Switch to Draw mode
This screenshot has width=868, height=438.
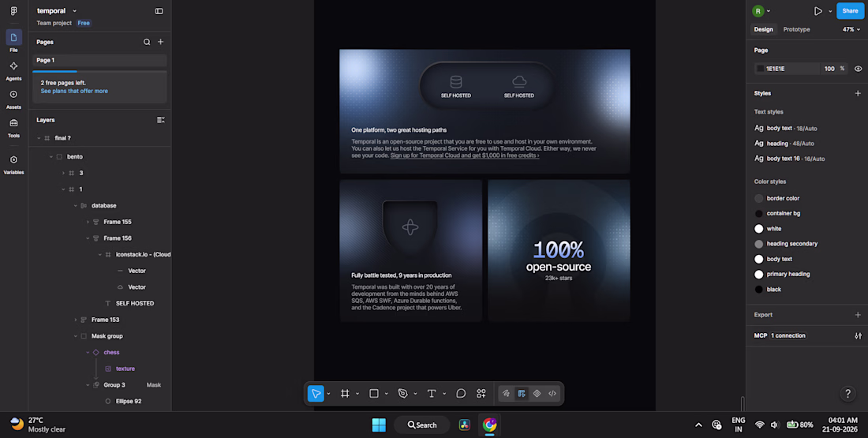point(506,393)
